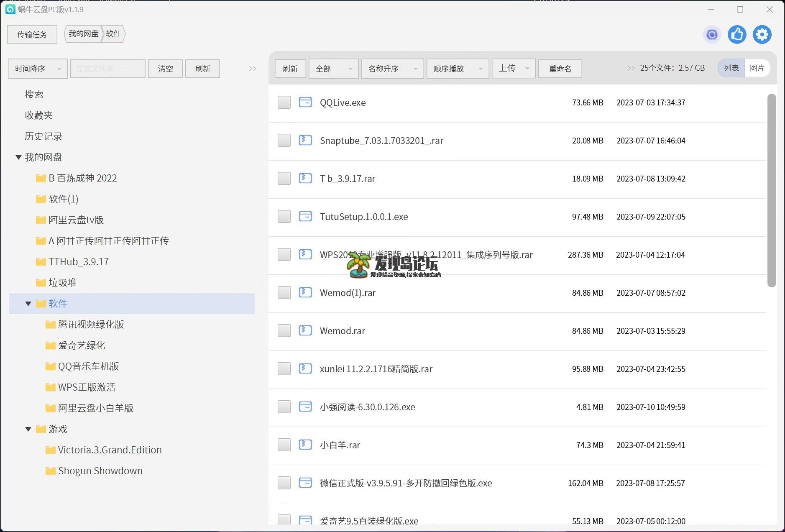The width and height of the screenshot is (785, 532).
Task: Click the Wemod(1).rar archive icon
Action: coord(305,292)
